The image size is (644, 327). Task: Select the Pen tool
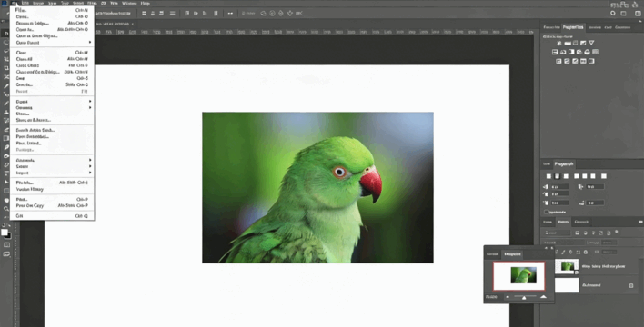click(x=5, y=164)
